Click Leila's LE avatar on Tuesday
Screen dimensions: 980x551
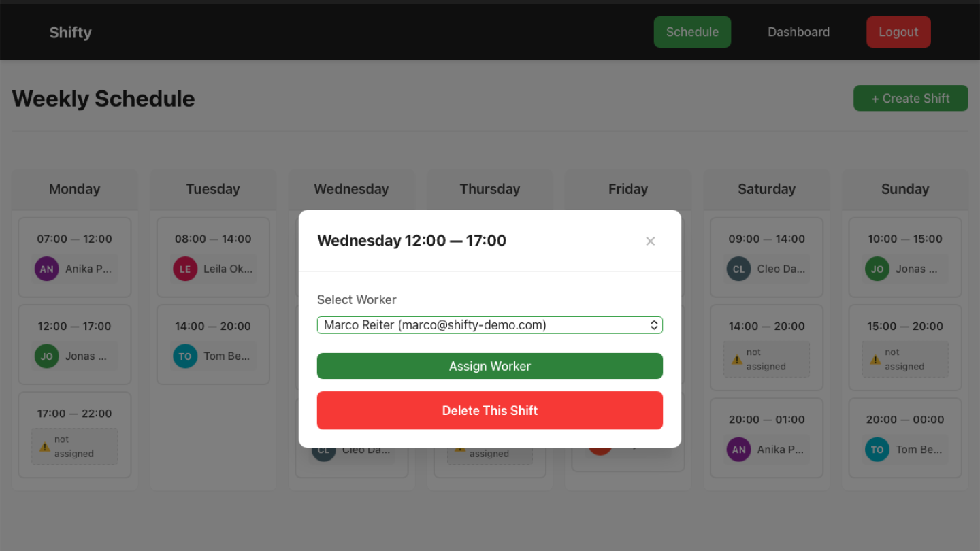(185, 269)
